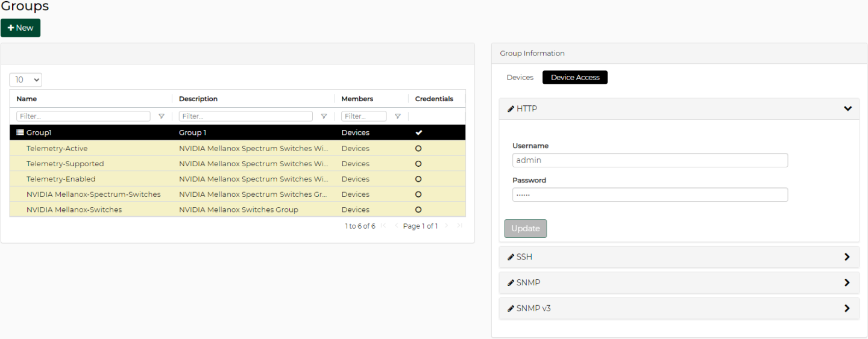Switch to the Devices tab

click(520, 77)
